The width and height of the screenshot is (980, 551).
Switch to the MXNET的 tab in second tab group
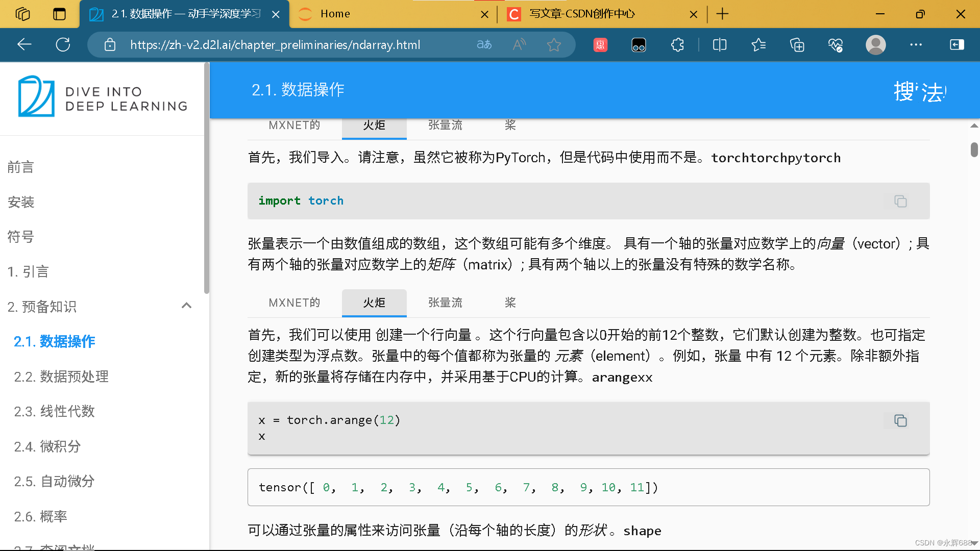coord(295,303)
